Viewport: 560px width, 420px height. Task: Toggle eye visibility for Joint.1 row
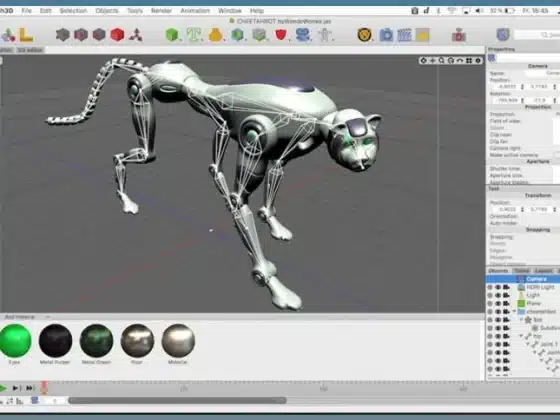point(498,345)
